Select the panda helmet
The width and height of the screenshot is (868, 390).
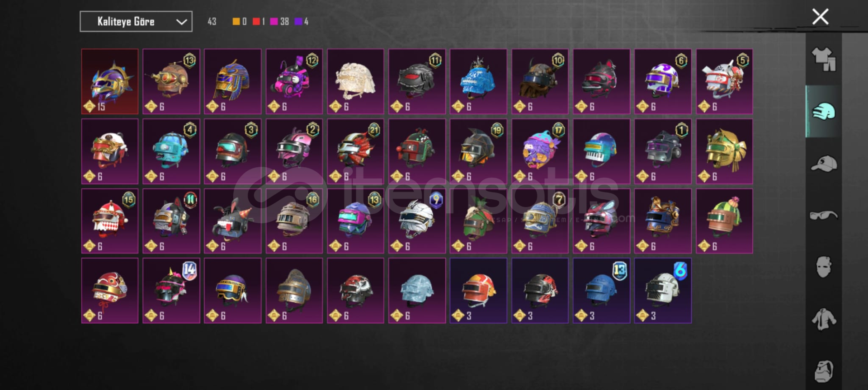click(110, 151)
